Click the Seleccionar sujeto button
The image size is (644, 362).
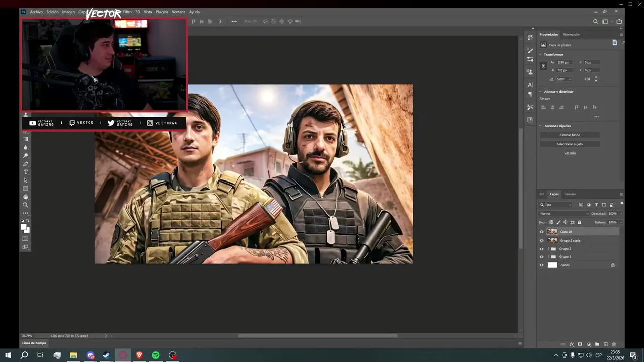(570, 144)
